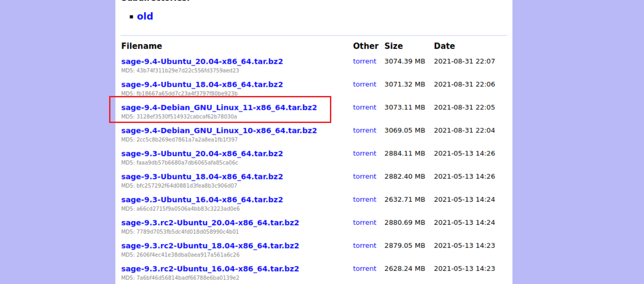Select MD5 text "2606f4ec41e38dba0aea917a561a6c26"
The height and width of the screenshot is (284, 644).
coord(188,254)
